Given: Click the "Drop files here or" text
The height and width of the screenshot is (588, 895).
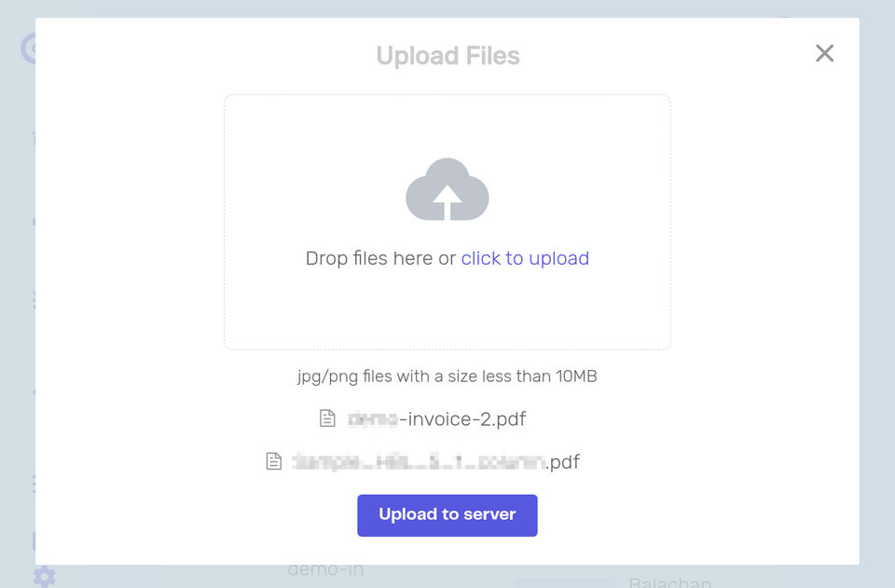Looking at the screenshot, I should [x=380, y=258].
